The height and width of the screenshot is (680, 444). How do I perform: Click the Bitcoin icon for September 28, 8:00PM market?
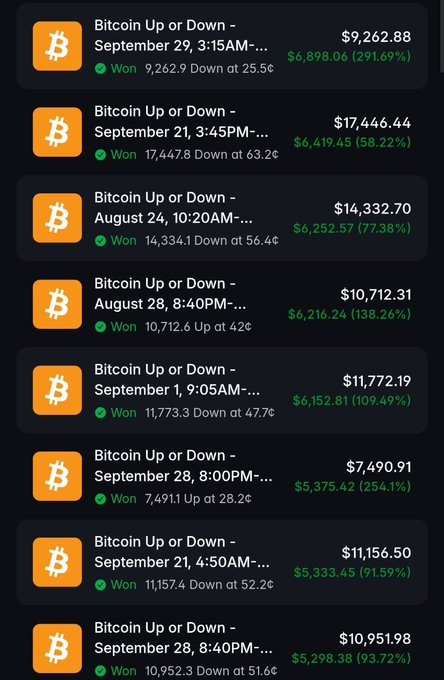pyautogui.click(x=57, y=476)
